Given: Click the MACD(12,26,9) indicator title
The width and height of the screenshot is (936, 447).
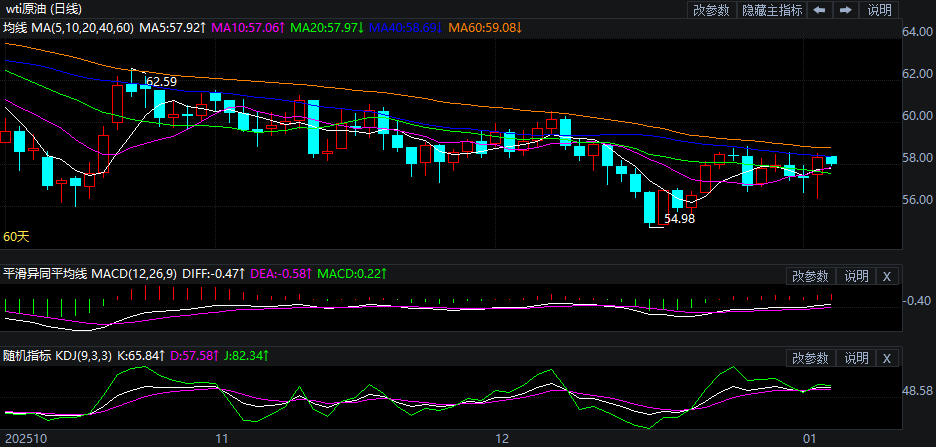Looking at the screenshot, I should [138, 273].
